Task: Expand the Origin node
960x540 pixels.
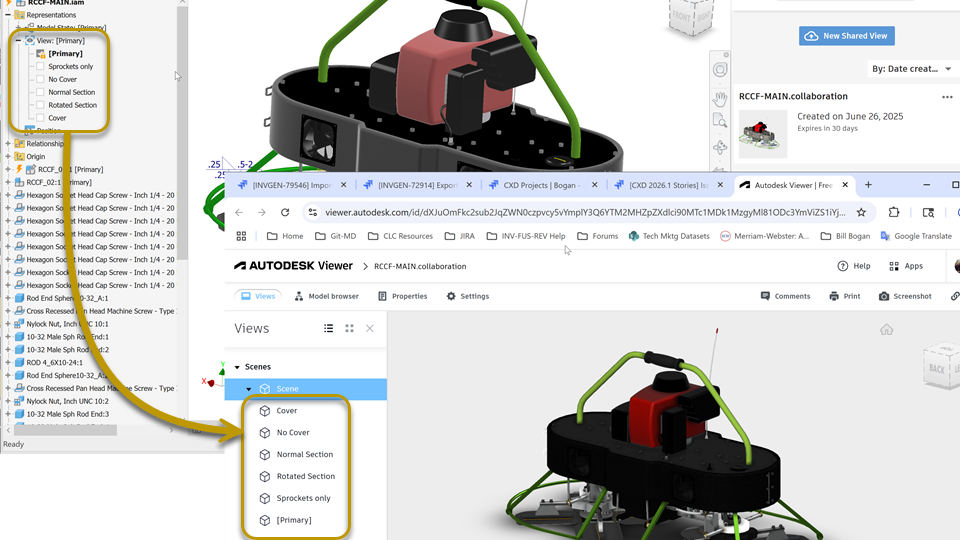Action: tap(8, 156)
